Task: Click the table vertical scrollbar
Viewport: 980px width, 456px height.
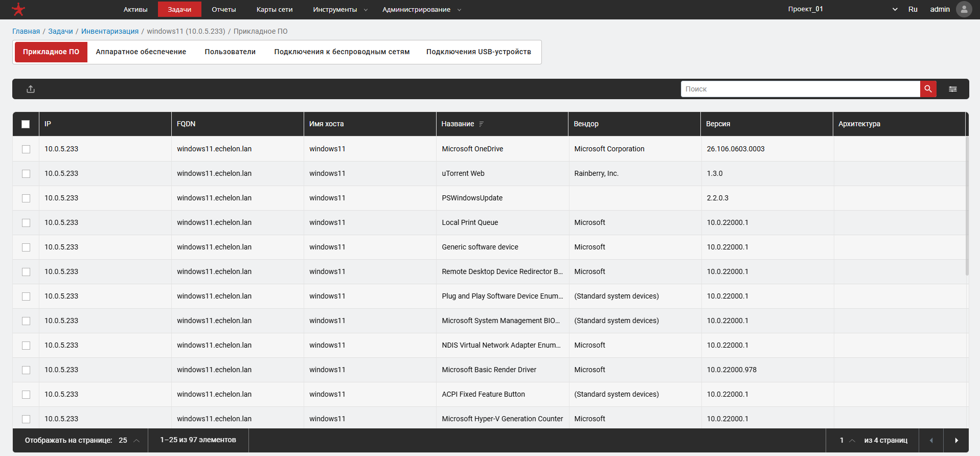Action: (x=967, y=207)
